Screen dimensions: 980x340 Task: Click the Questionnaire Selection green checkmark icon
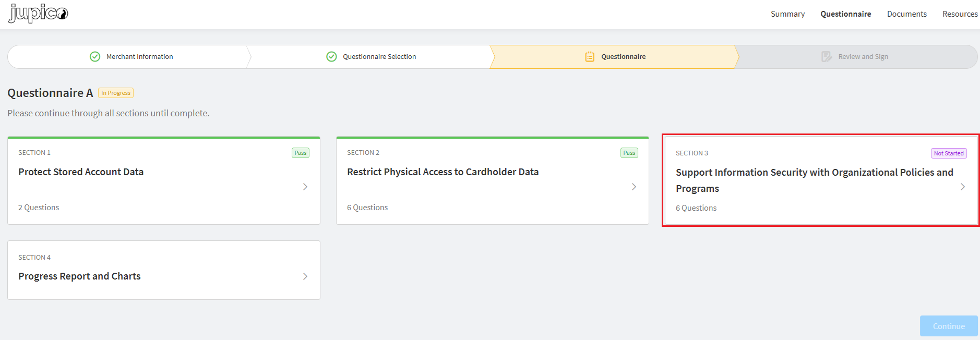pos(331,57)
